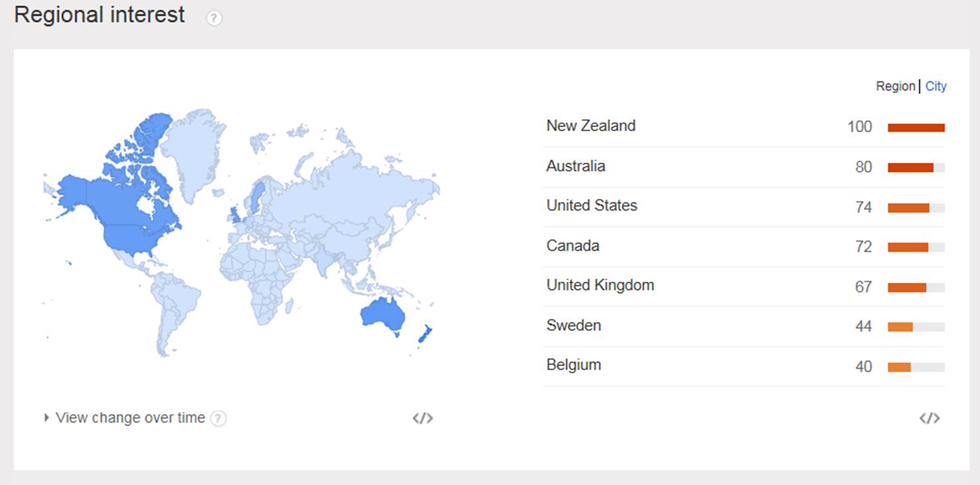This screenshot has height=485, width=980.
Task: Click Greenland on the world map
Action: tap(192, 149)
